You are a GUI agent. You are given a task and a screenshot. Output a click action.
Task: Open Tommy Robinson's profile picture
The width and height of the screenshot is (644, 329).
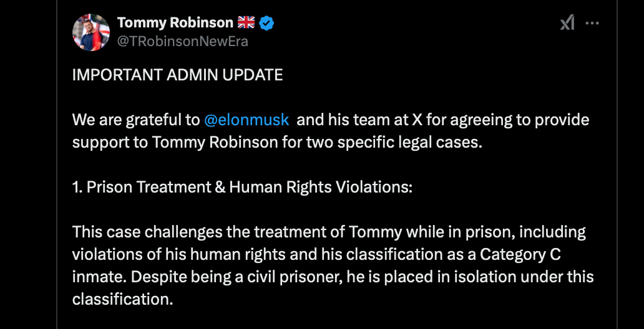tap(91, 32)
